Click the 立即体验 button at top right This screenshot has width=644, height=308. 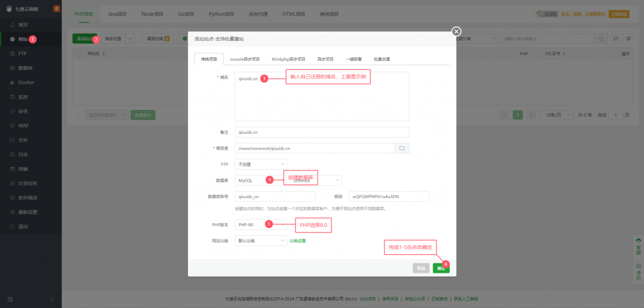coord(619,14)
